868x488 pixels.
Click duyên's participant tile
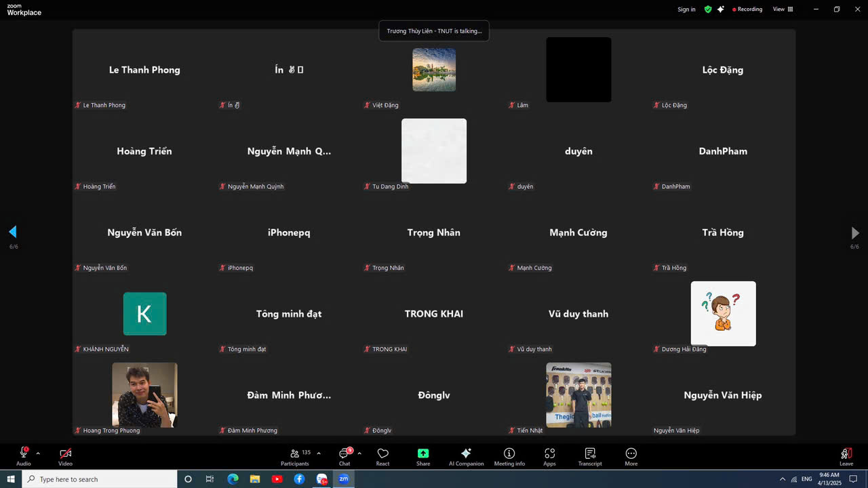578,151
